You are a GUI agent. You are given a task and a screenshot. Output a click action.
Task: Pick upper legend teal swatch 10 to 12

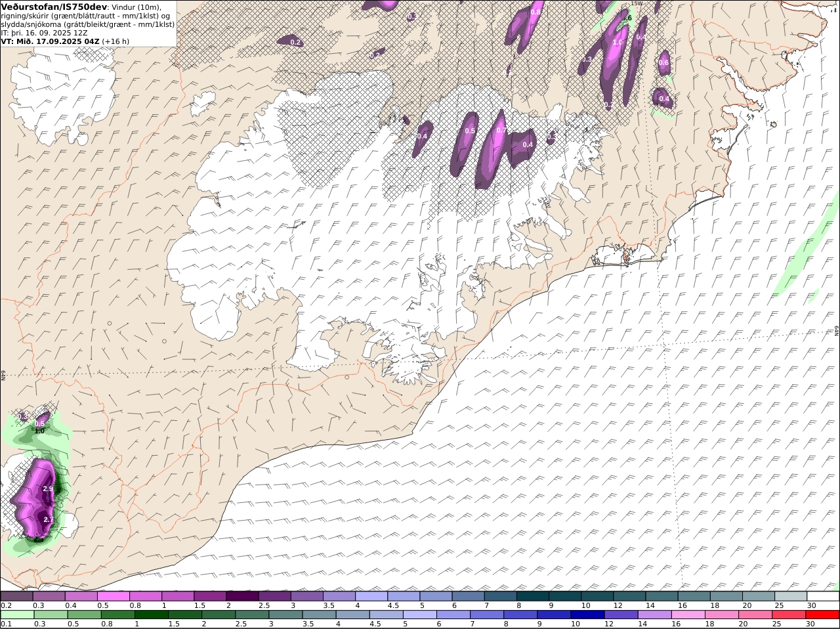click(597, 596)
